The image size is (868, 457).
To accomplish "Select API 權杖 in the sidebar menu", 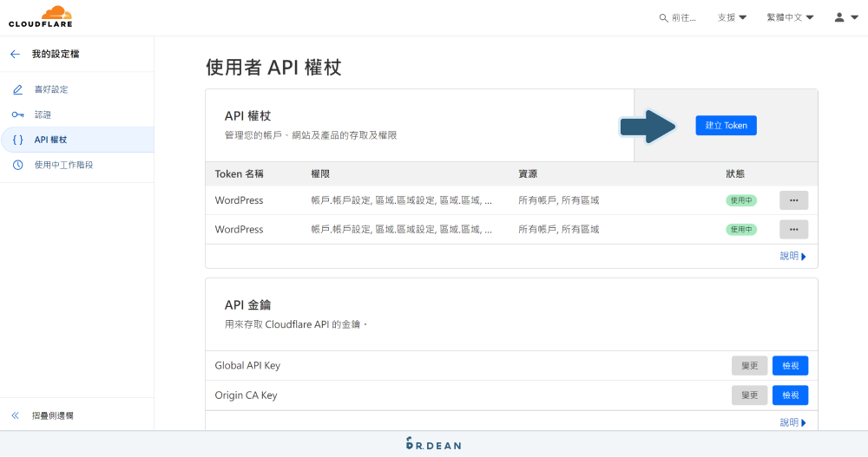I will pyautogui.click(x=50, y=140).
